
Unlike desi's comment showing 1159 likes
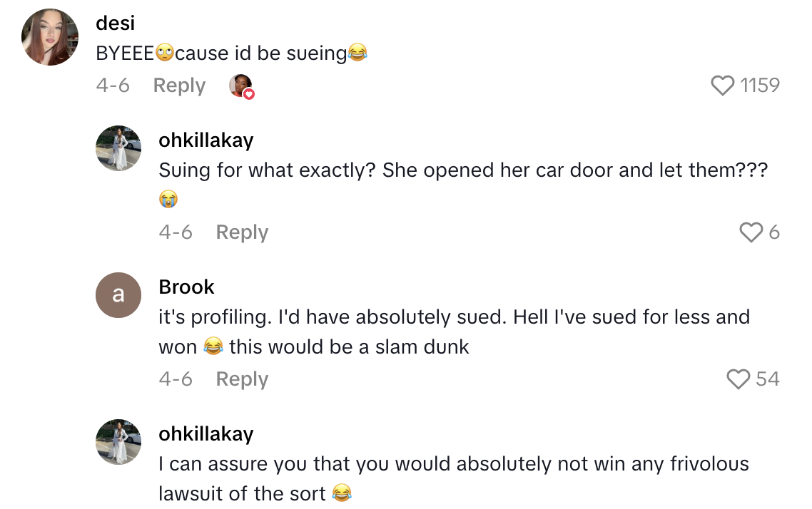coord(723,85)
